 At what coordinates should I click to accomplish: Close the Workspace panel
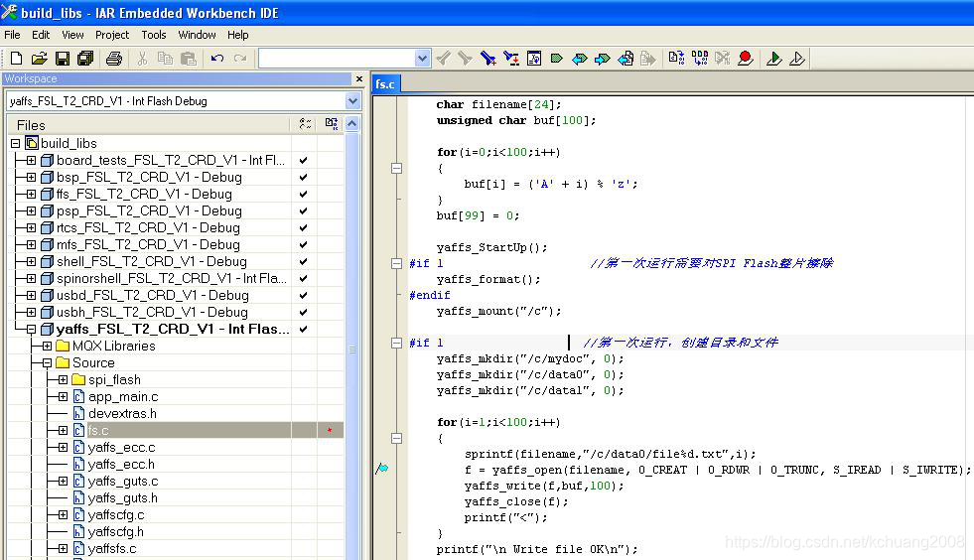pyautogui.click(x=359, y=78)
